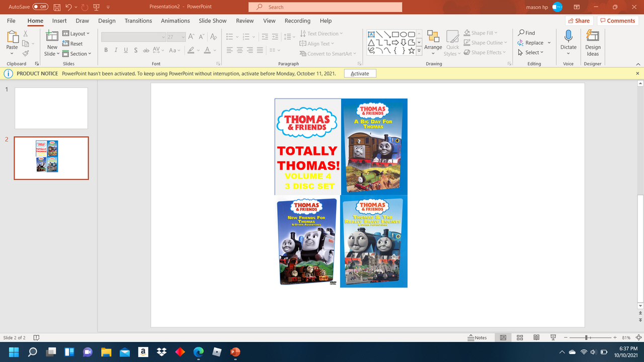Open the Text Direction dropdown
The image size is (644, 362).
321,34
